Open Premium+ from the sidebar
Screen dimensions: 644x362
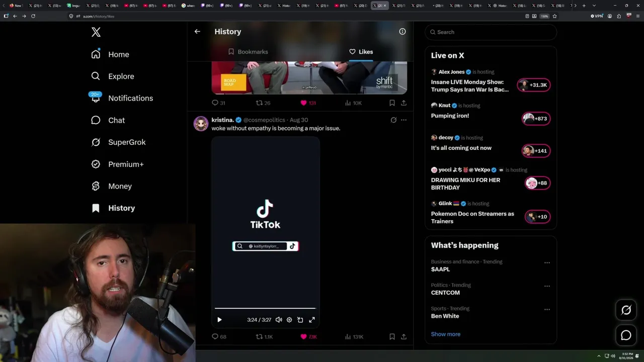click(x=118, y=164)
